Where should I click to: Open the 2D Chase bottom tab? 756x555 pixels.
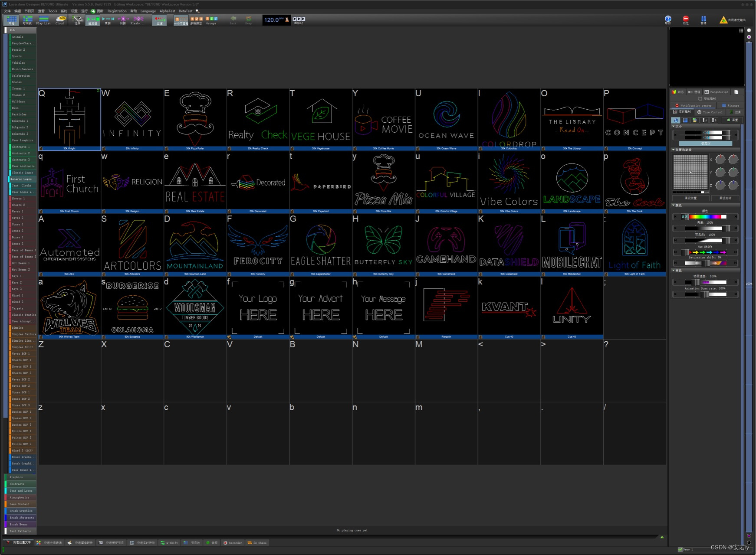(257, 542)
